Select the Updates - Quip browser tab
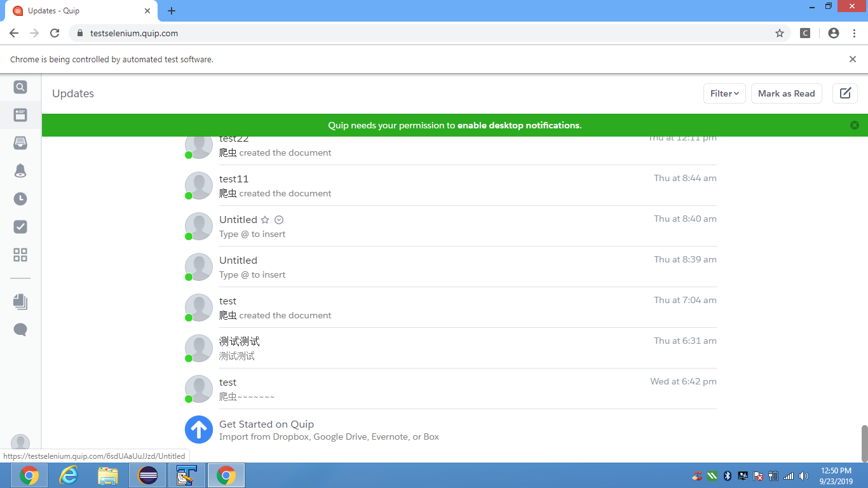Viewport: 868px width, 488px height. [82, 11]
